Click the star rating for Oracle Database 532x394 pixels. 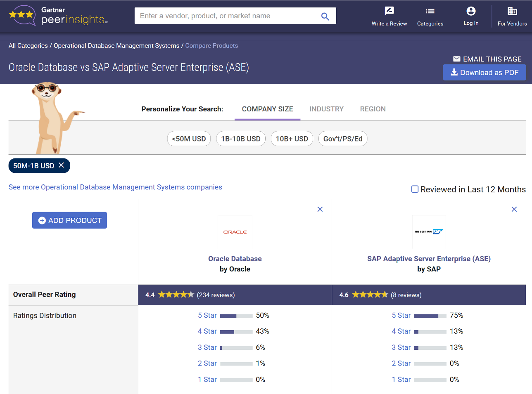tap(176, 295)
